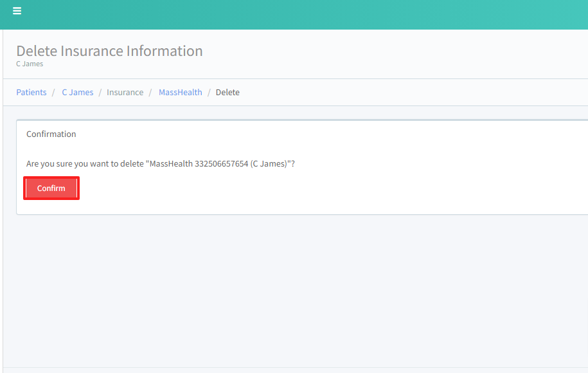Click the Delete Insurance Information heading

109,51
